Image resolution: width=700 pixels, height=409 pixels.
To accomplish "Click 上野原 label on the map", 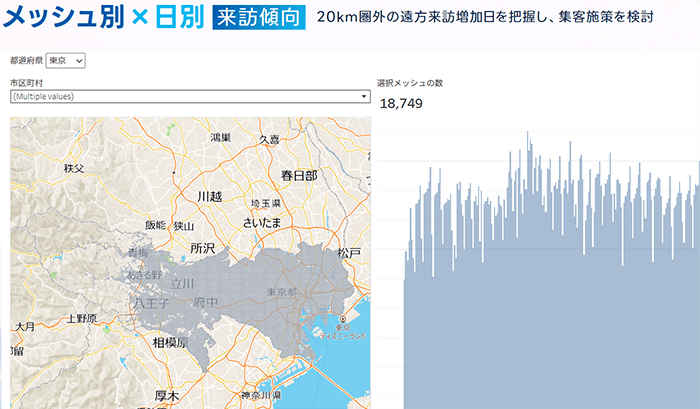I will (82, 318).
